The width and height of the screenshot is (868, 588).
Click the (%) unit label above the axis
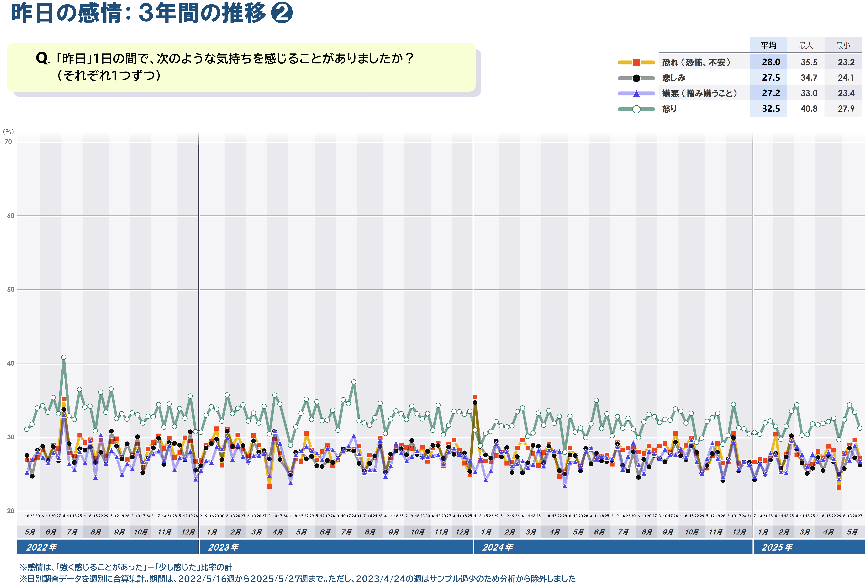pyautogui.click(x=8, y=132)
